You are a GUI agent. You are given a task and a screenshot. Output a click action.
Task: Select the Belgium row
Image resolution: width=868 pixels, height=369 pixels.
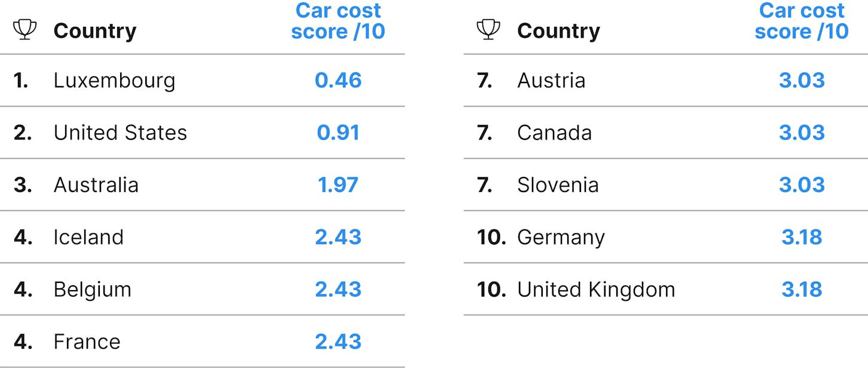(202, 289)
